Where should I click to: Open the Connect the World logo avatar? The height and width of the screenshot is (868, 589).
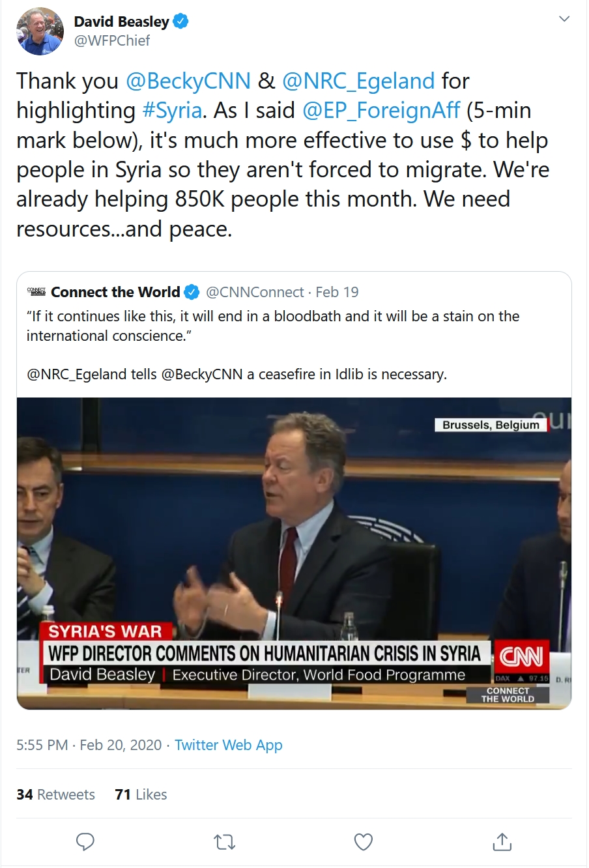click(x=36, y=292)
